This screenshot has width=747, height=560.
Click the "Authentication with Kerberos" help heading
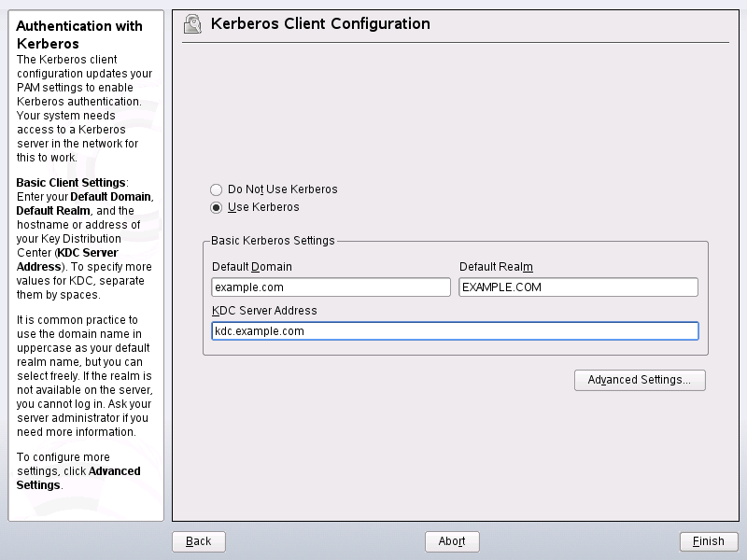coord(78,35)
